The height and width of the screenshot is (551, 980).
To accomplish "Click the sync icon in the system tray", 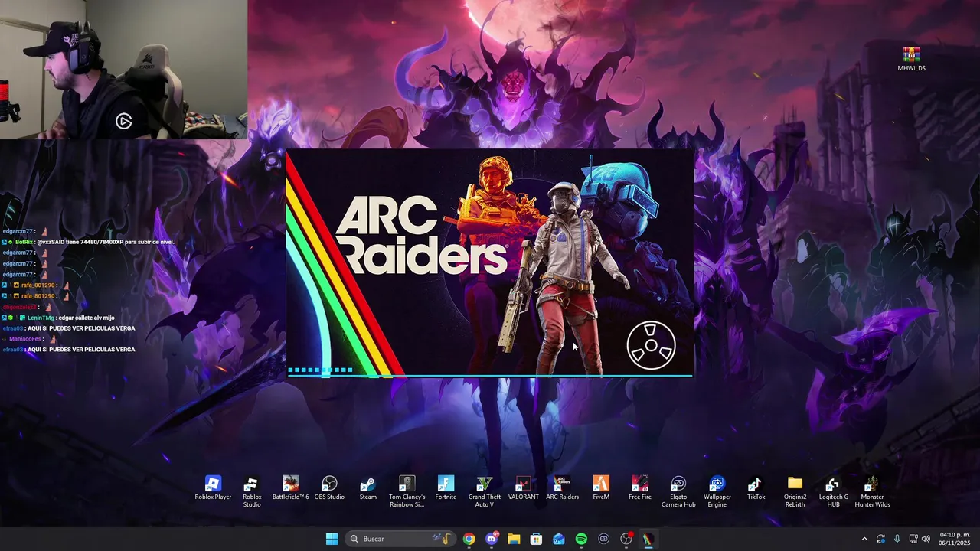I will click(x=880, y=539).
